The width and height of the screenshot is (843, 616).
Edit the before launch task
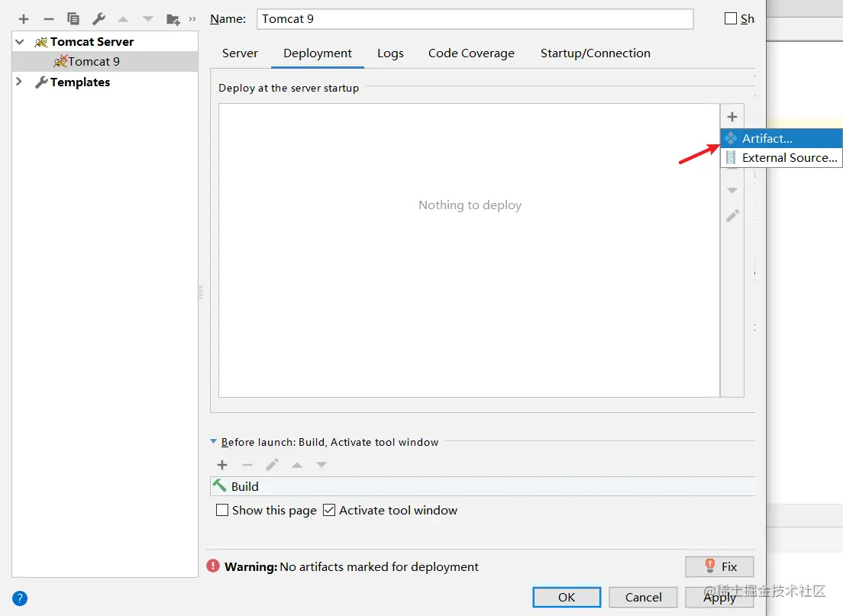tap(272, 464)
